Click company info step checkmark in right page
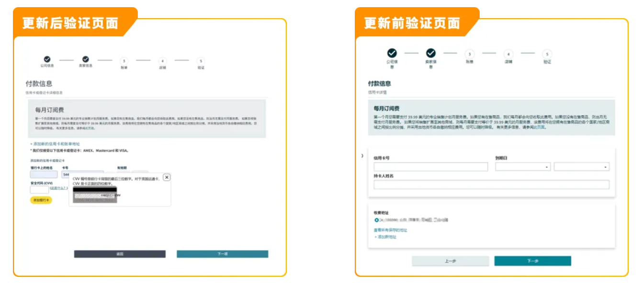Image resolution: width=644 pixels, height=283 pixels. (392, 53)
